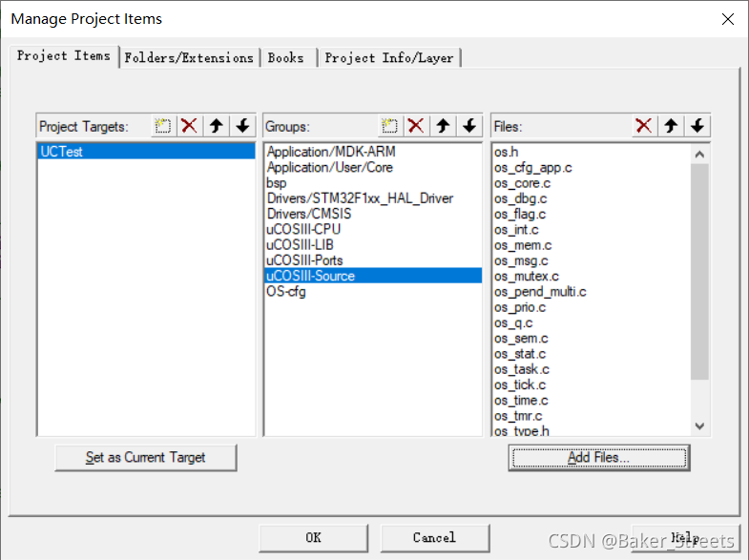Select the UCTest project target
The width and height of the screenshot is (749, 560).
point(146,152)
